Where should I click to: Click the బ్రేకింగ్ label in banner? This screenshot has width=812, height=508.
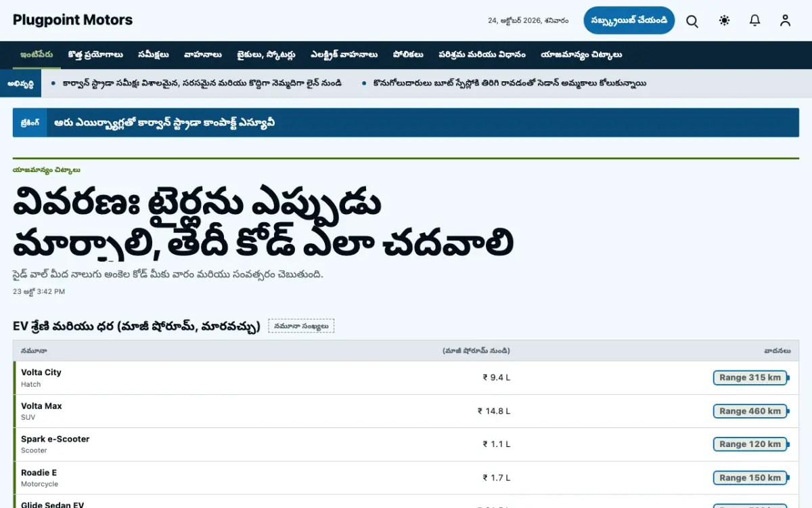coord(29,123)
